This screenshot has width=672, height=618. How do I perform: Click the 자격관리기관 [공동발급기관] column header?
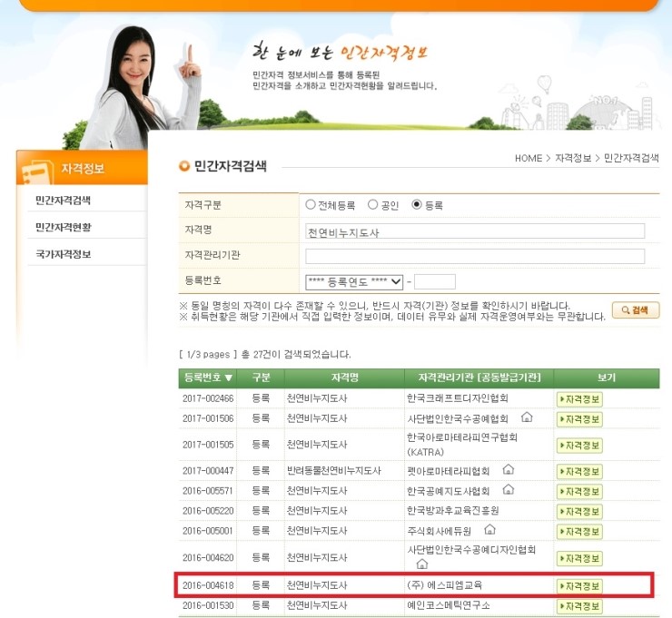point(479,378)
